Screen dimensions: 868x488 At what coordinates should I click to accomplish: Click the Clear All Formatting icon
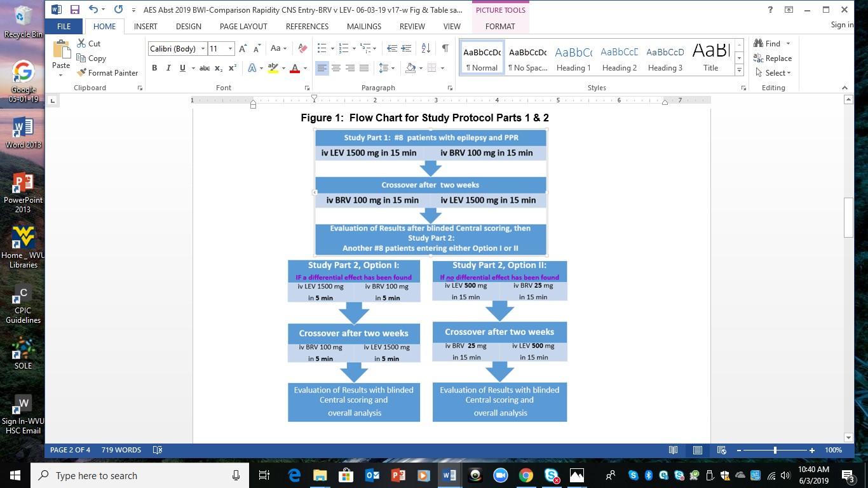coord(302,49)
